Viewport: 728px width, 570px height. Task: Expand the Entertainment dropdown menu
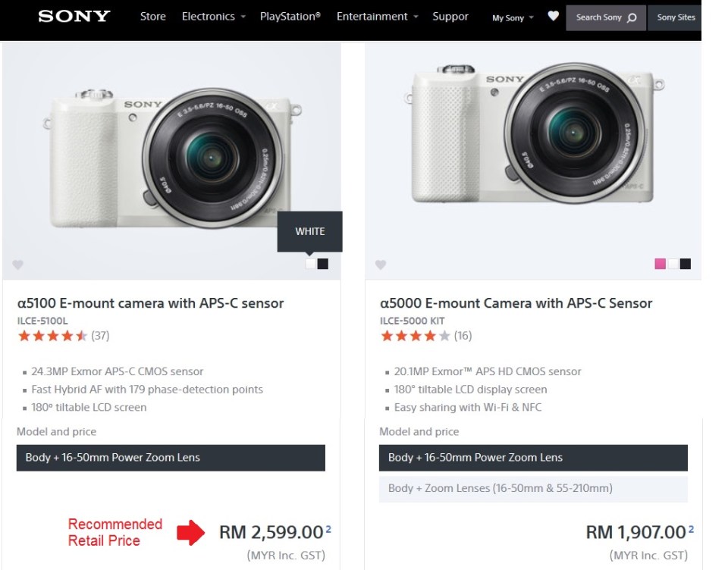pos(377,17)
